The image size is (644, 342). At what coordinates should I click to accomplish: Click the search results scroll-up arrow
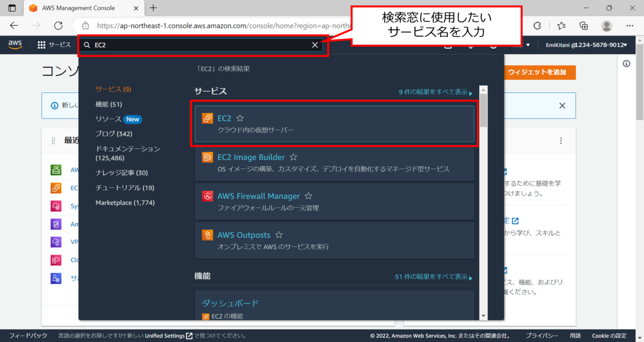(483, 90)
